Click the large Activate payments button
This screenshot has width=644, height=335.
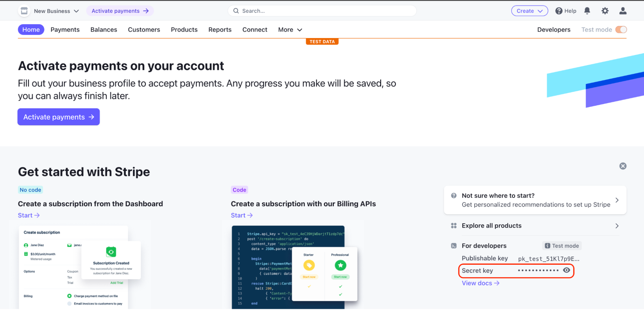[x=59, y=117]
